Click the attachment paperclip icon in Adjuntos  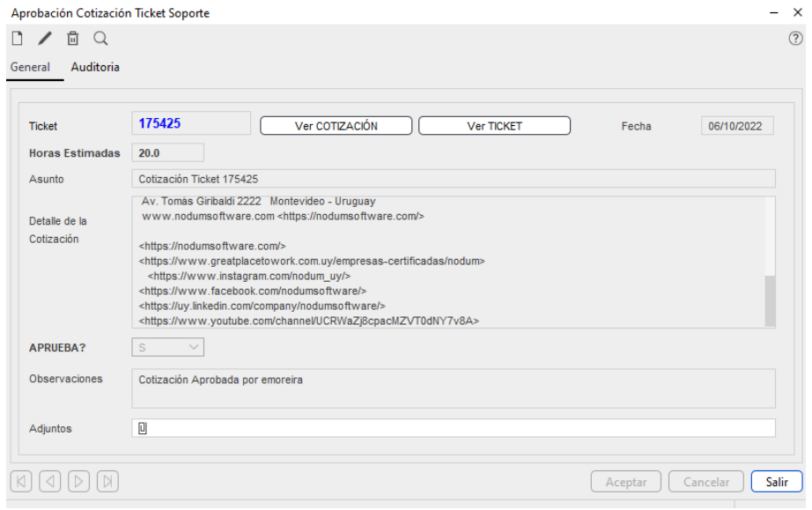pos(141,428)
